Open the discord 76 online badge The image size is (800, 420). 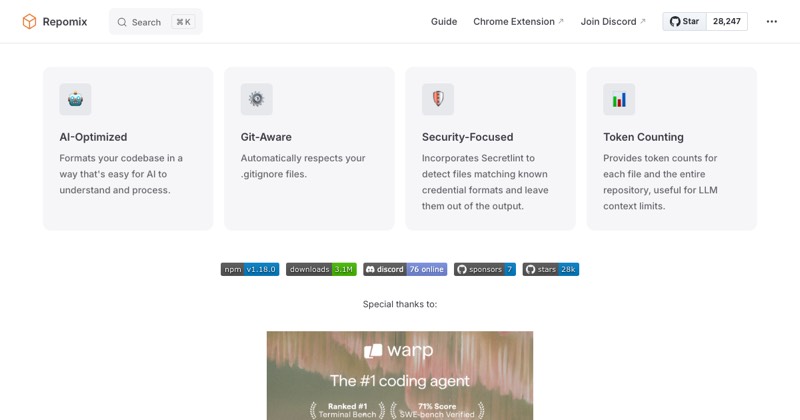tap(405, 269)
